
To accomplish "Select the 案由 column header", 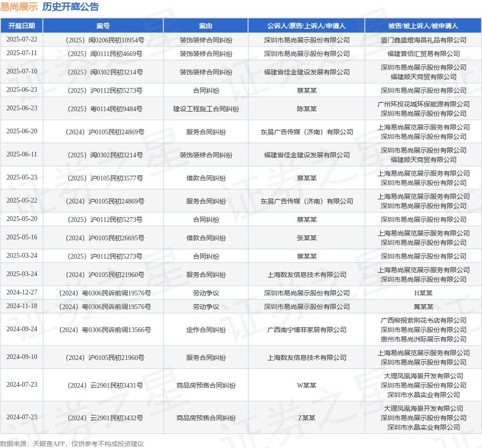I will click(x=206, y=26).
